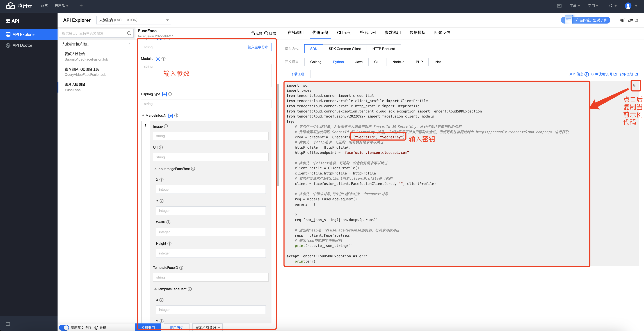Collapse the sidebar menu icon
644x331 pixels.
[8, 324]
